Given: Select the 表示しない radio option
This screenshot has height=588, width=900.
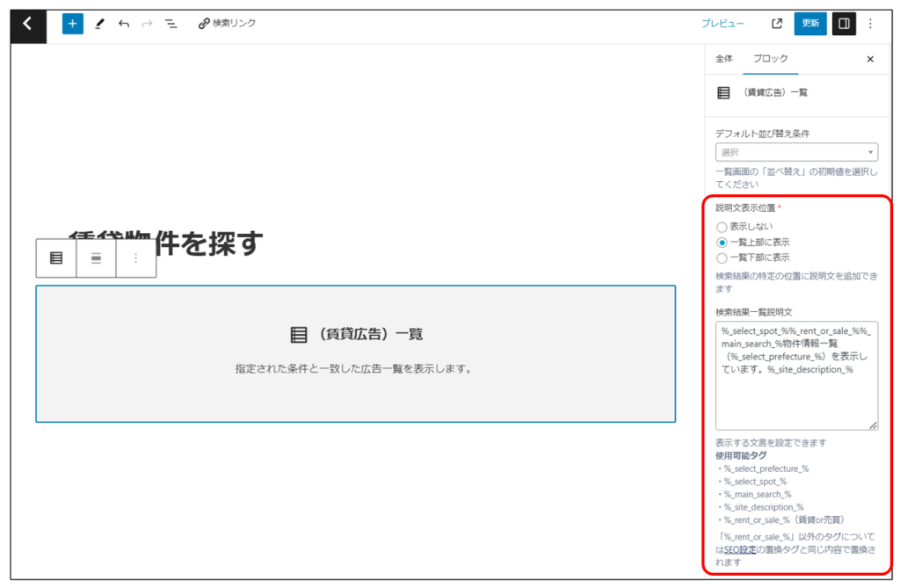Looking at the screenshot, I should (722, 227).
